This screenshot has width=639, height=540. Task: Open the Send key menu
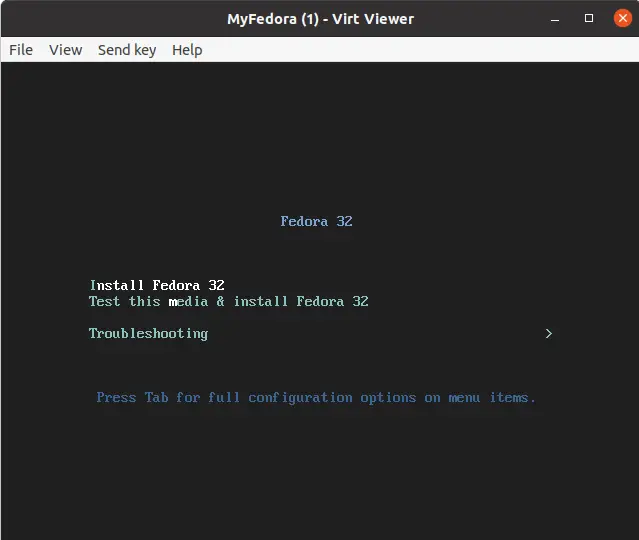tap(127, 50)
